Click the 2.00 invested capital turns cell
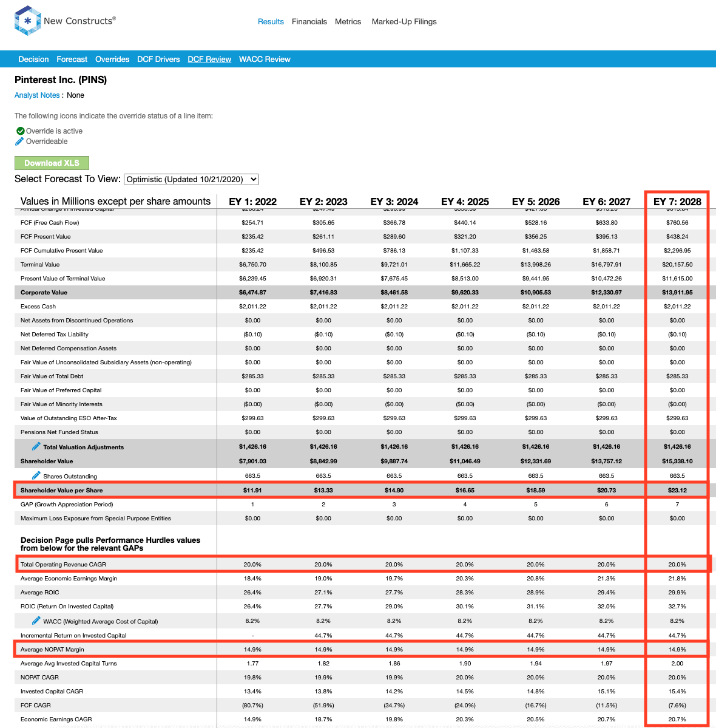Screen dimensions: 716x728 (x=678, y=664)
